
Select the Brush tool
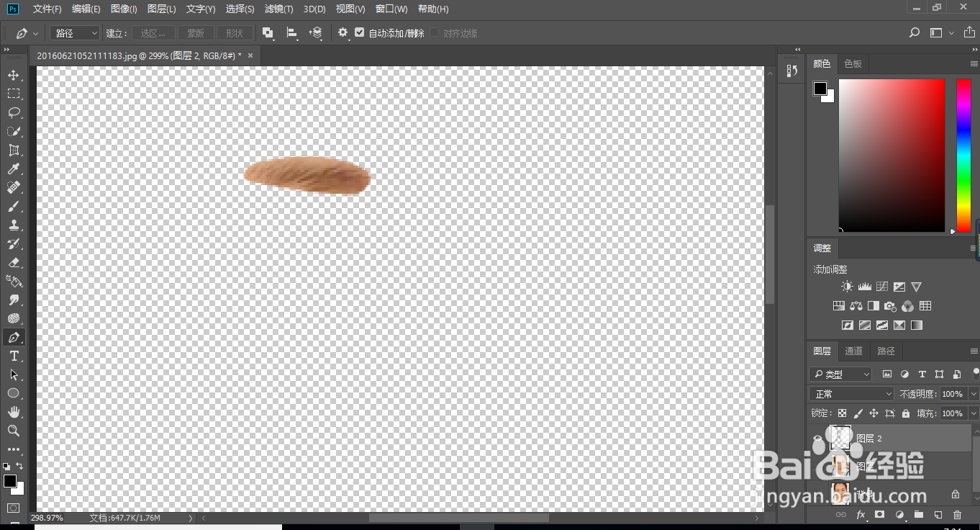point(13,207)
